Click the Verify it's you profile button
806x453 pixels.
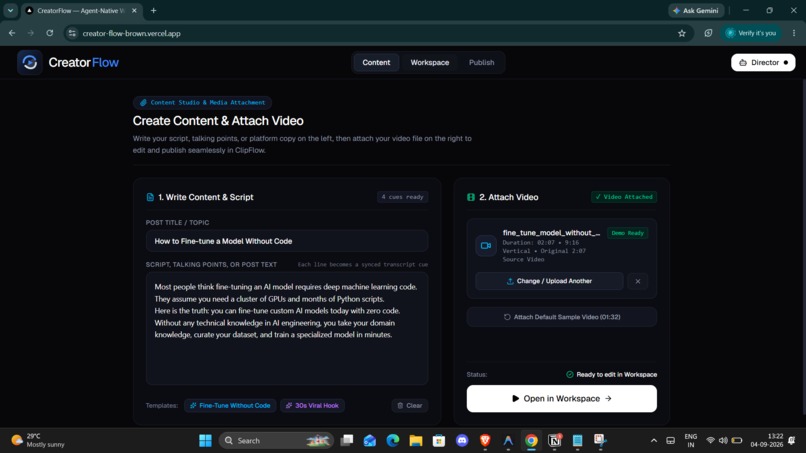tap(750, 33)
